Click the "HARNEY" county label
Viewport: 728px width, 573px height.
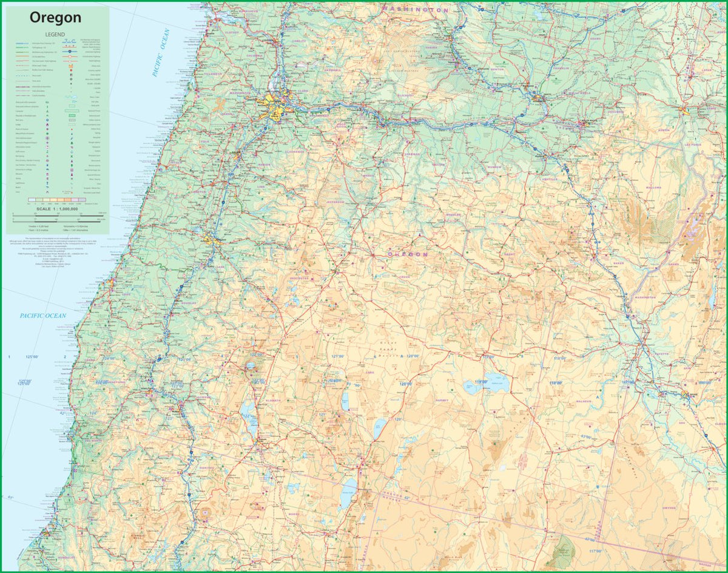441,401
